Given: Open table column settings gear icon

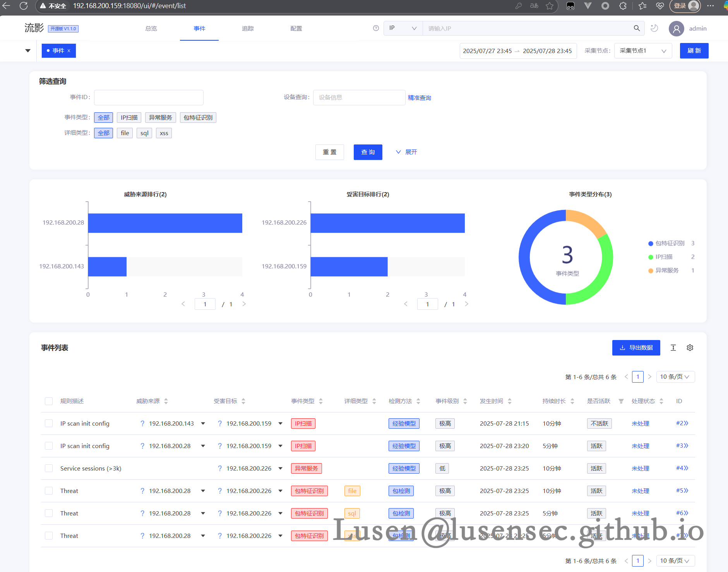Looking at the screenshot, I should (690, 348).
